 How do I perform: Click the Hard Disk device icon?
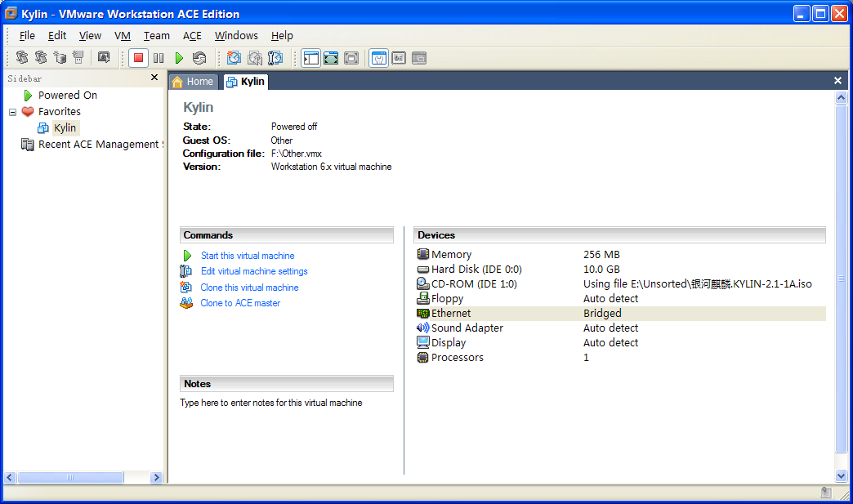point(422,269)
